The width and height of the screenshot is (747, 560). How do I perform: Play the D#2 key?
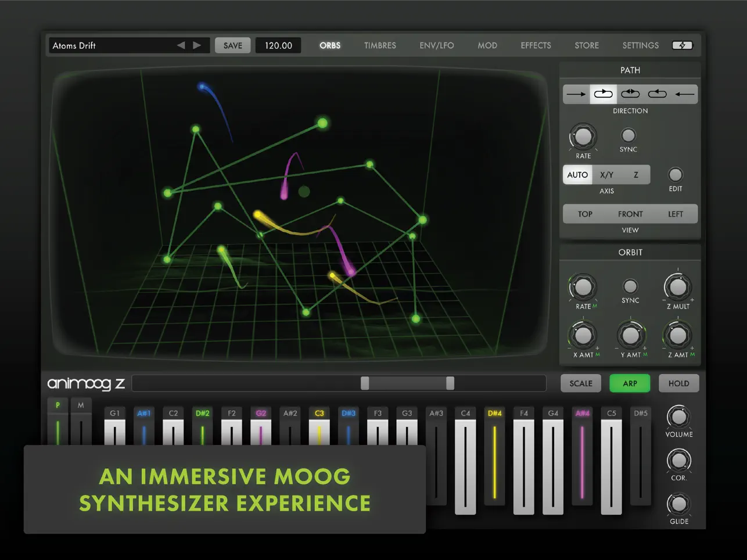[x=202, y=427]
